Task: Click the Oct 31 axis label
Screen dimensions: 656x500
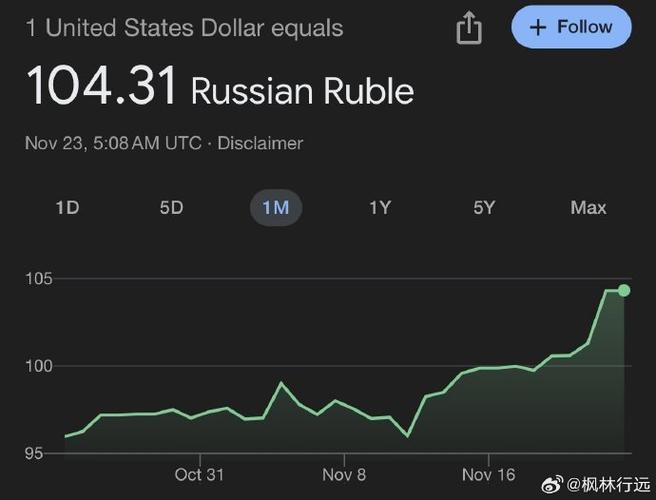Action: [199, 474]
